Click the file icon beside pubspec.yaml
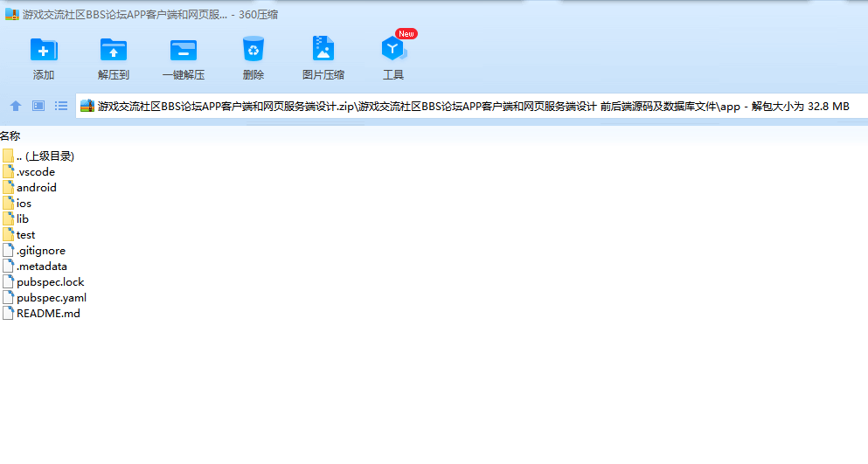The width and height of the screenshot is (868, 464). (x=8, y=297)
